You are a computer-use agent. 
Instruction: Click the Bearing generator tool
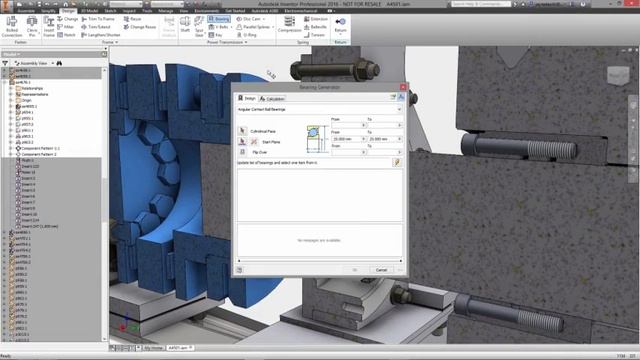point(219,19)
